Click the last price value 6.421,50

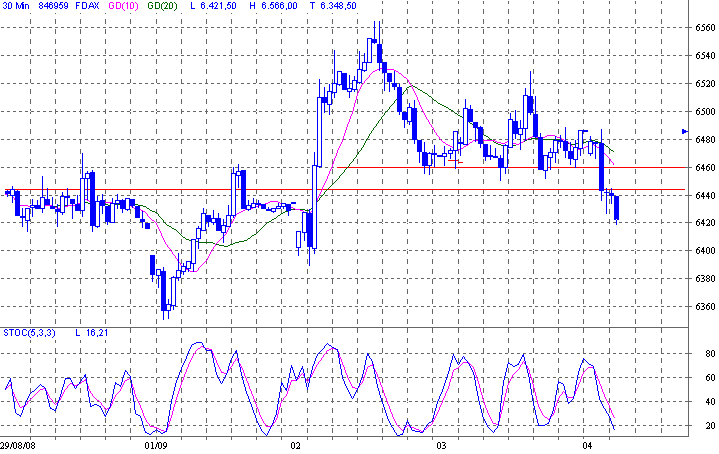pos(218,6)
